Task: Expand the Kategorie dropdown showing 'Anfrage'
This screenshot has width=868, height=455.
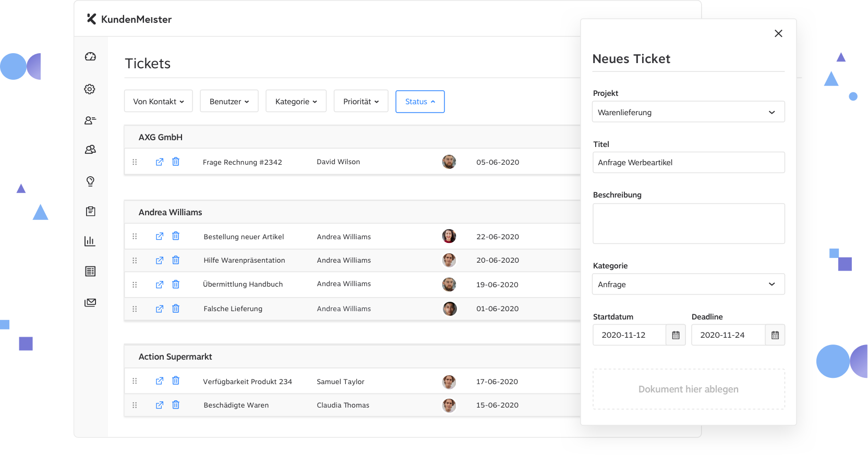Action: (x=688, y=284)
